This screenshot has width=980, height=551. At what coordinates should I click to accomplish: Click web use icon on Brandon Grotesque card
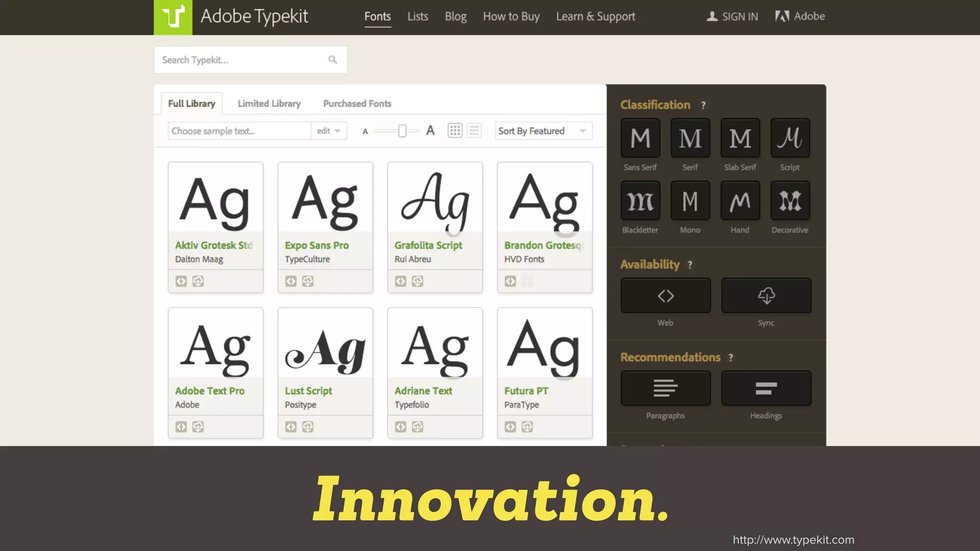click(511, 281)
